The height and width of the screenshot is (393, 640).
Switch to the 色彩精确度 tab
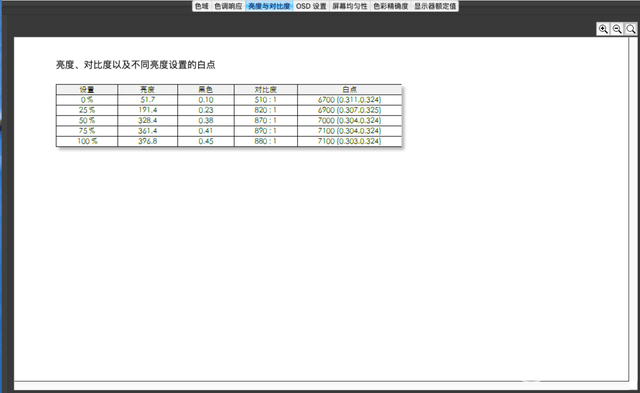391,6
